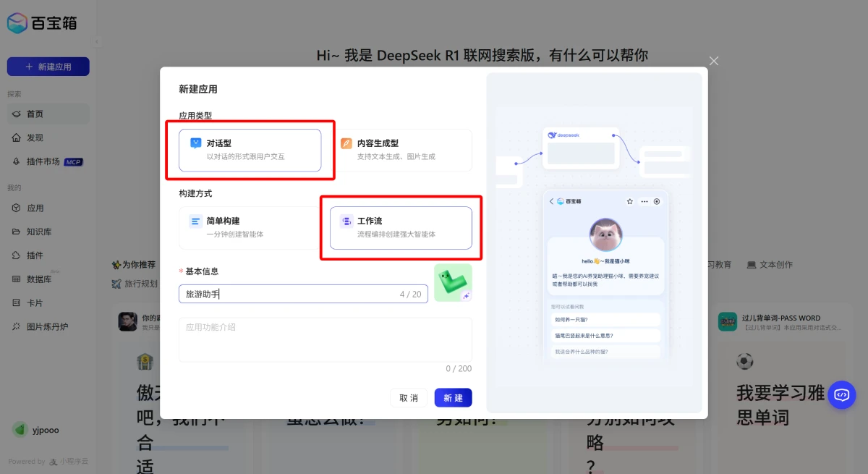Click the rocket icon beside 插件市场

(x=17, y=161)
